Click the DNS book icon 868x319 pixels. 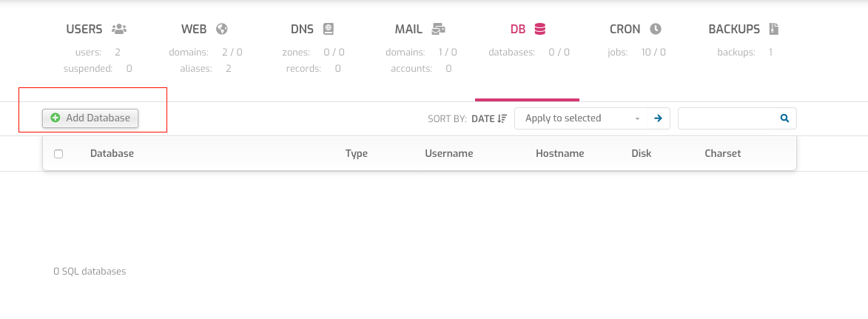329,29
